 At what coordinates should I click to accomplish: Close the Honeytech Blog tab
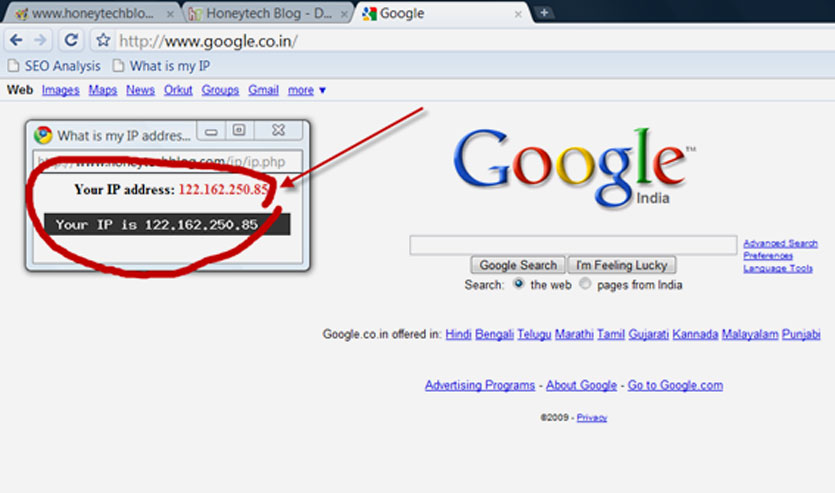point(343,14)
